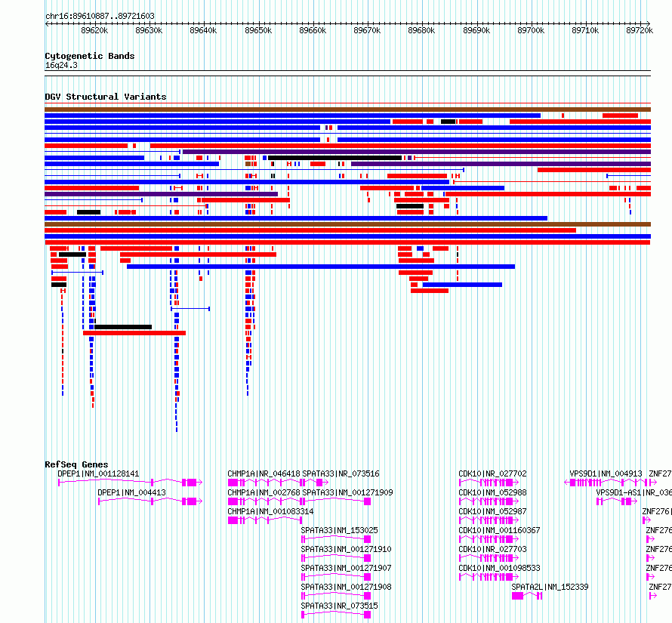672x623 pixels.
Task: Select the SPATA2L gene model glyph
Action: coord(527,596)
